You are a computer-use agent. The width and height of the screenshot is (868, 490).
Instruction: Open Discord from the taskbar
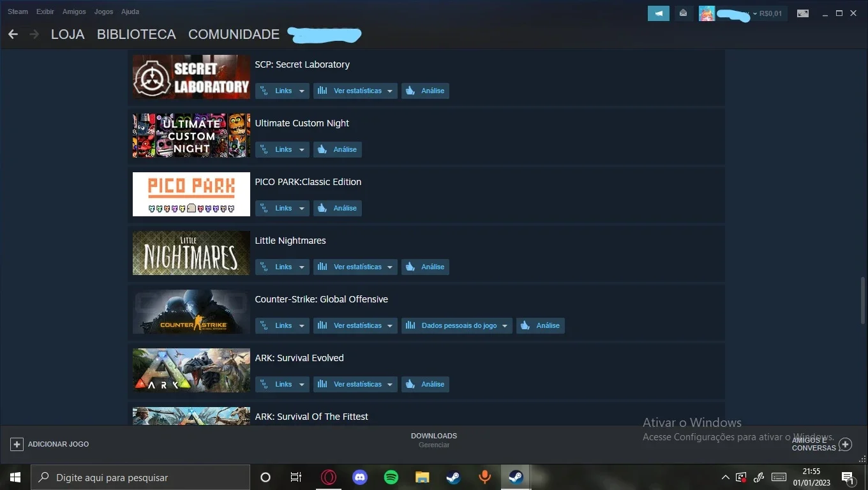point(360,477)
